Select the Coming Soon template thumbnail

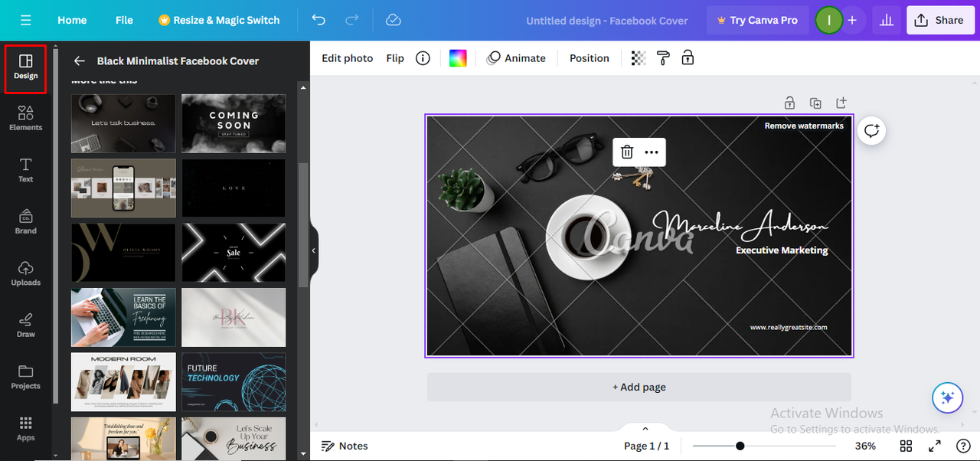point(234,123)
